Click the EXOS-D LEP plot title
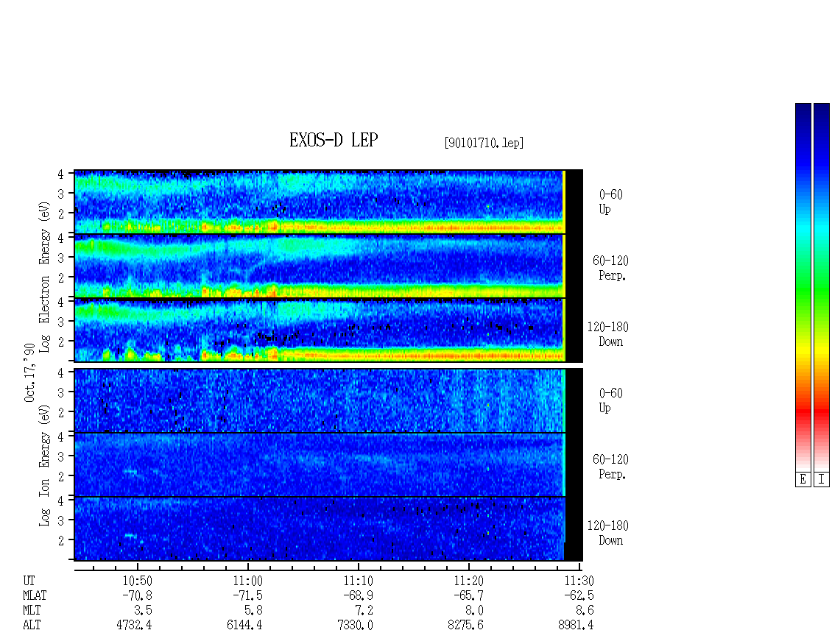Screen dimensions: 832x644 point(334,140)
